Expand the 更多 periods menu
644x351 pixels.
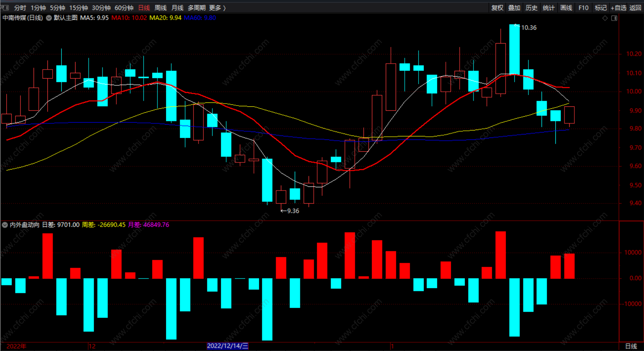(217, 8)
